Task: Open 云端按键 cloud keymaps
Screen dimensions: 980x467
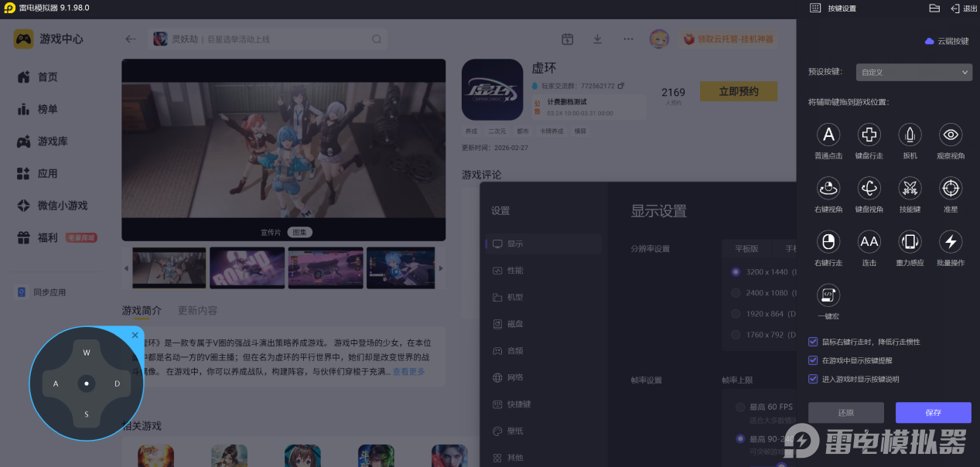Action: click(947, 41)
